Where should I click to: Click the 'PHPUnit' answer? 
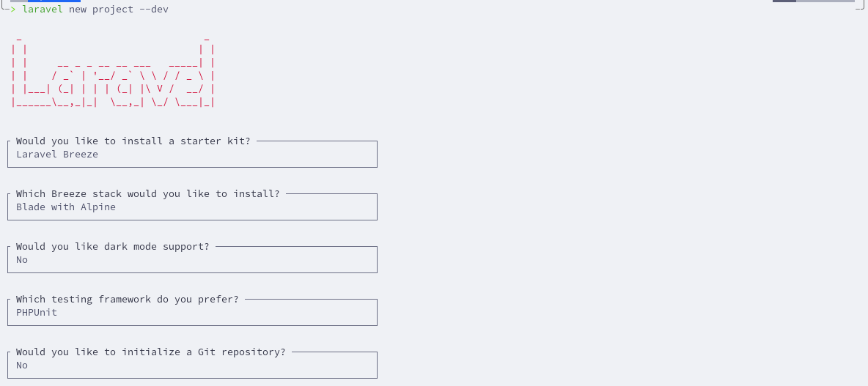click(x=37, y=313)
